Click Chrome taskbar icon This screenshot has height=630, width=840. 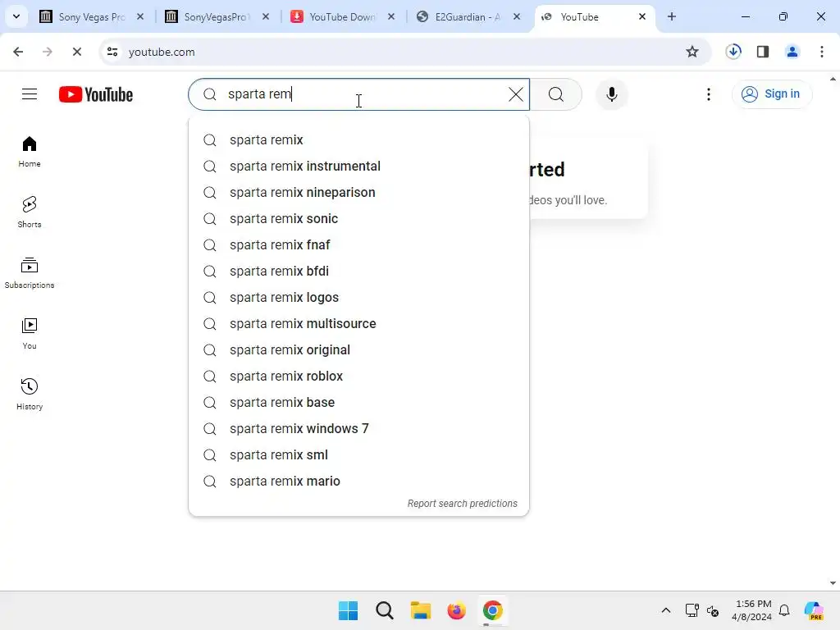pyautogui.click(x=493, y=610)
